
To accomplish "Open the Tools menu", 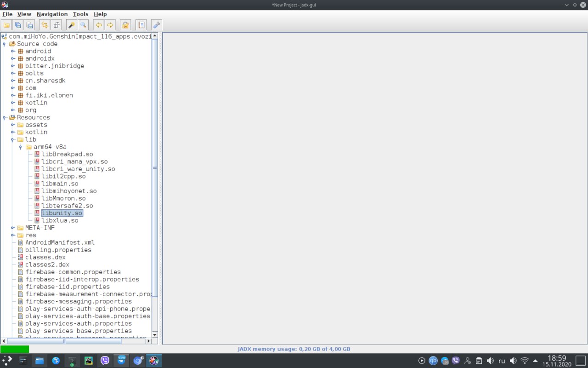I will [80, 14].
